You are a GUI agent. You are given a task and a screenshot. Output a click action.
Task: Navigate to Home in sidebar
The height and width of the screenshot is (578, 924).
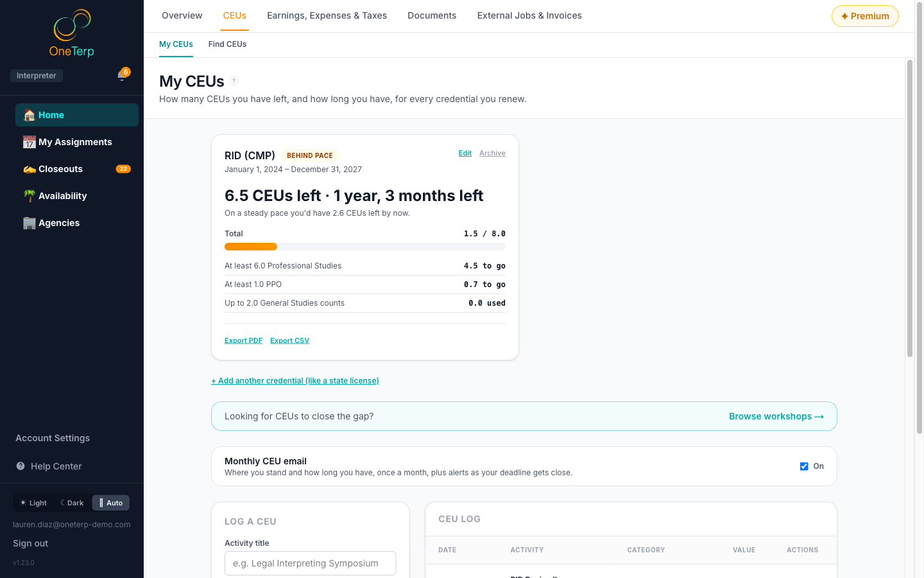(x=77, y=115)
